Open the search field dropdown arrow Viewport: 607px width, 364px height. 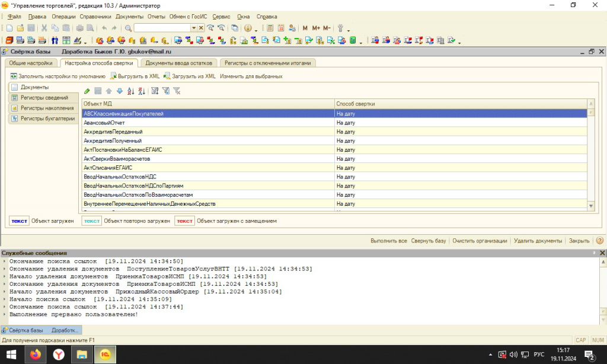point(194,28)
